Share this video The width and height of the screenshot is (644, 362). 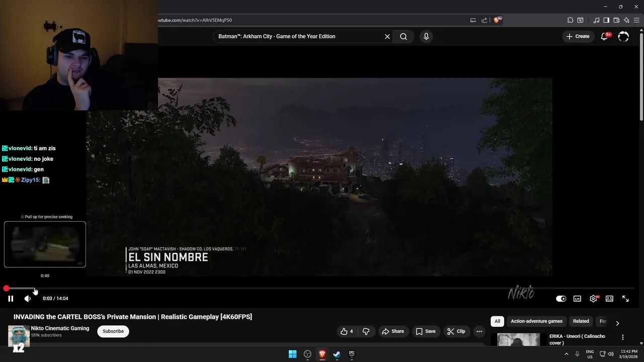(393, 331)
